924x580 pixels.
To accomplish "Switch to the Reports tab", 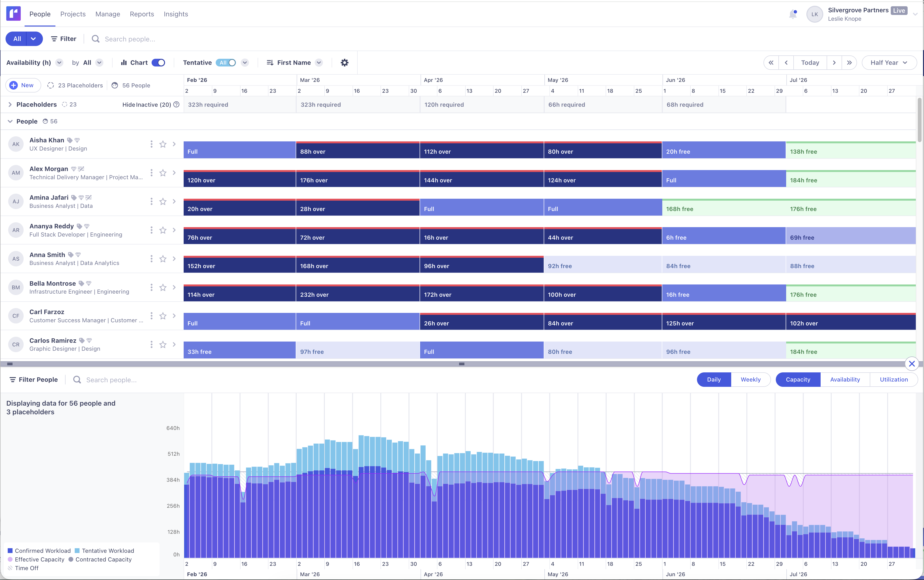I will [142, 14].
